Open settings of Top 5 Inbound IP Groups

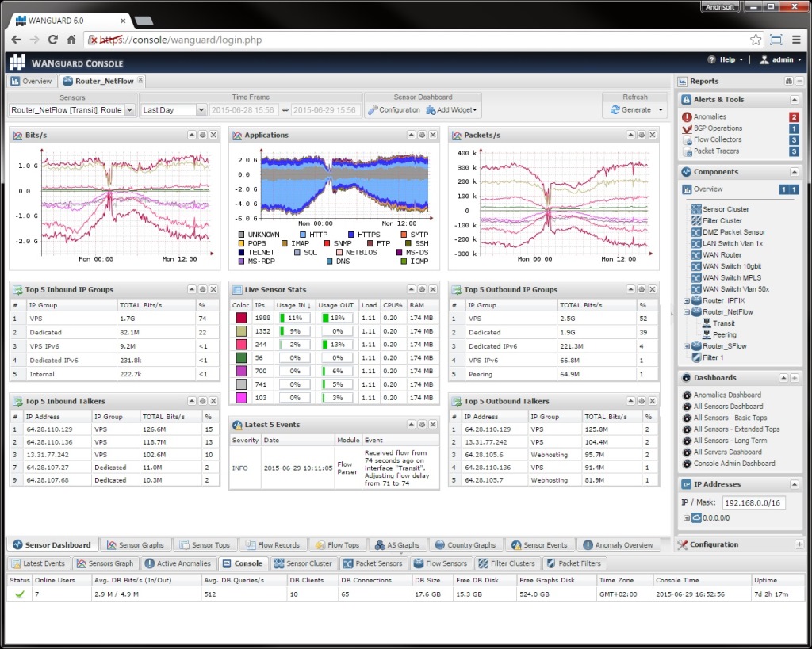click(202, 289)
